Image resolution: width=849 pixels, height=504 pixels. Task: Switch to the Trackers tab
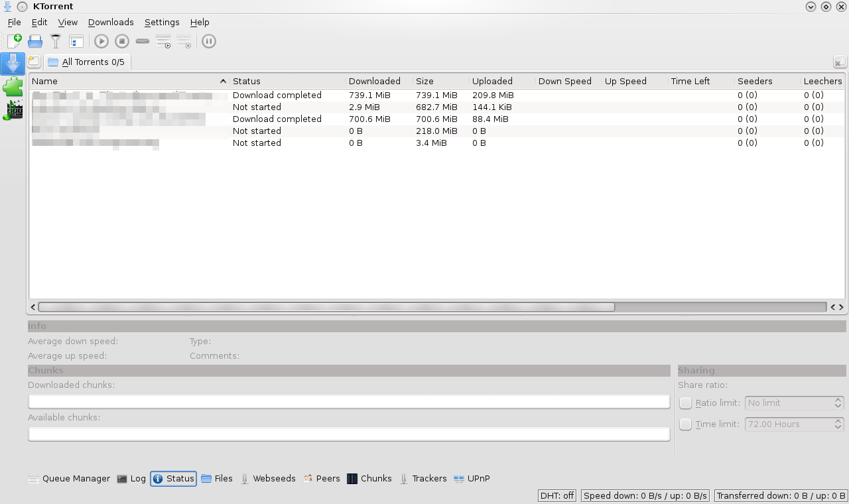[423, 479]
